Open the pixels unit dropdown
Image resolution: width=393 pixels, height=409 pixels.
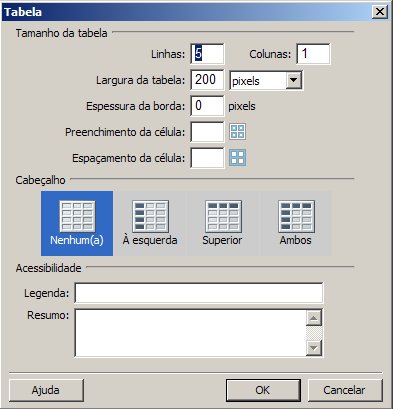266,80
